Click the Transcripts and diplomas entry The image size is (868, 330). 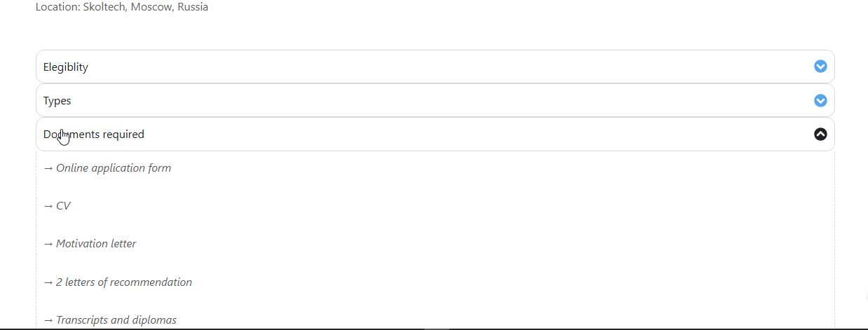click(116, 320)
